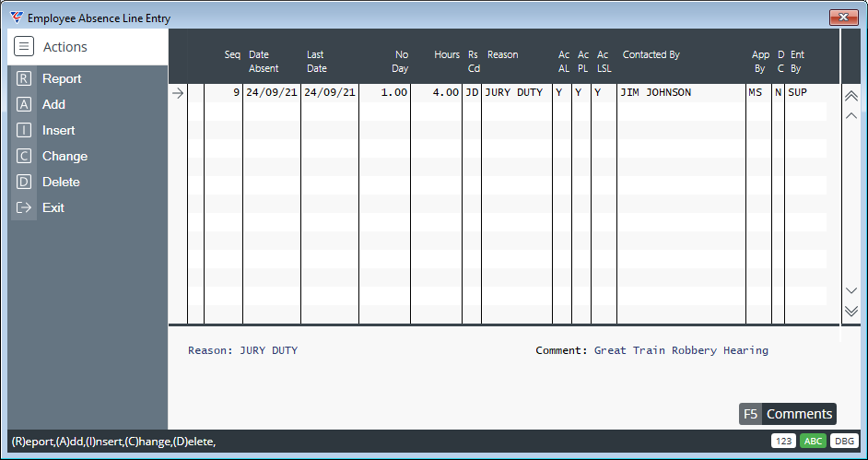Click the D key icon for Delete

(24, 183)
